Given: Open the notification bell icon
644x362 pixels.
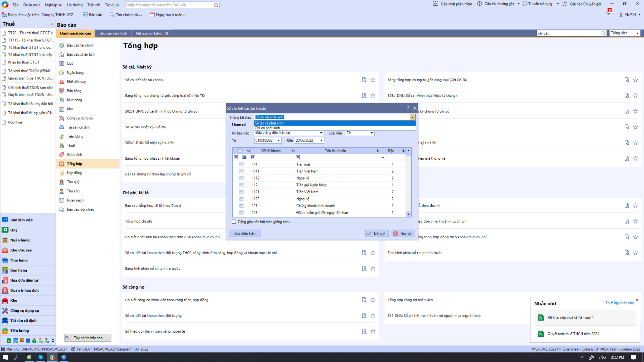Looking at the screenshot, I should (x=609, y=13).
